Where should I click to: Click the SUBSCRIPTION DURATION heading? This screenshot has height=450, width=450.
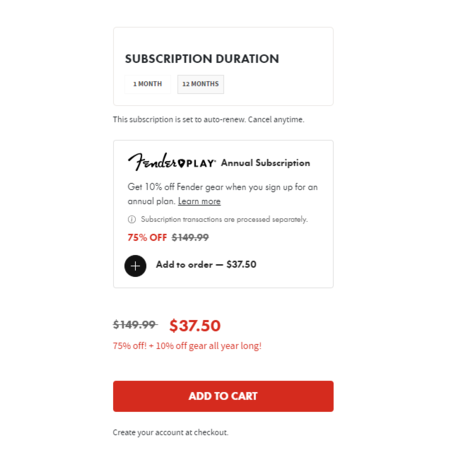coord(202,59)
